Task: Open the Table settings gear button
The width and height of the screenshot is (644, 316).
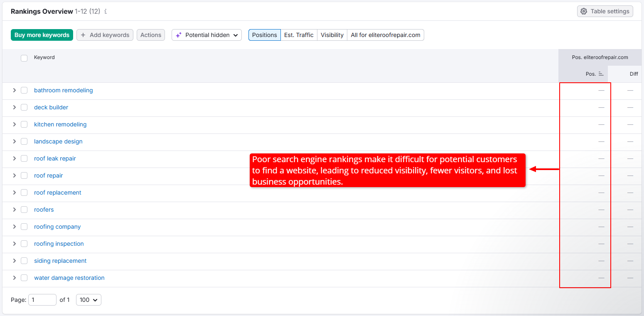Action: point(605,11)
